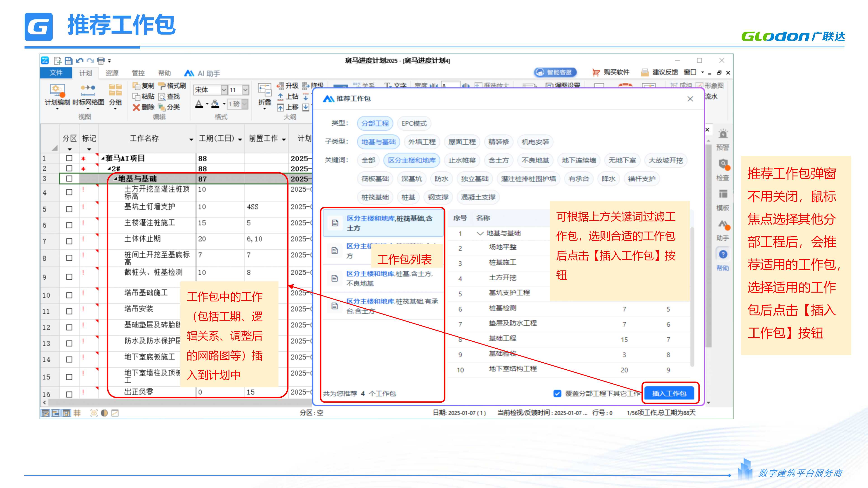Image resolution: width=868 pixels, height=488 pixels.
Task: Open the 检查 inspect sidebar icon
Action: pyautogui.click(x=723, y=165)
